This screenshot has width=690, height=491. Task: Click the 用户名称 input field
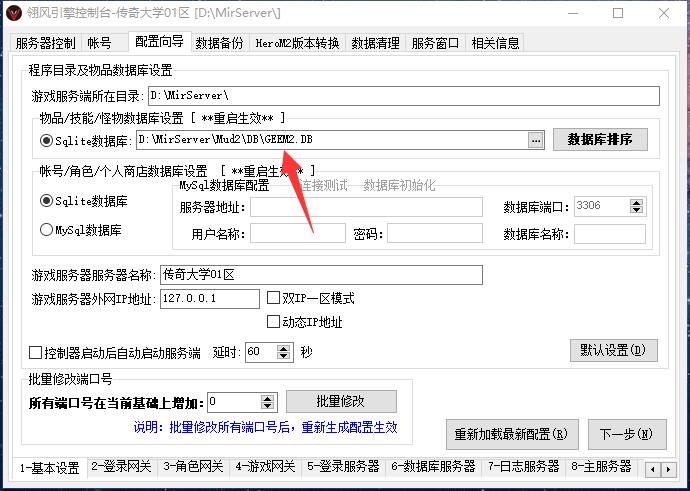298,233
